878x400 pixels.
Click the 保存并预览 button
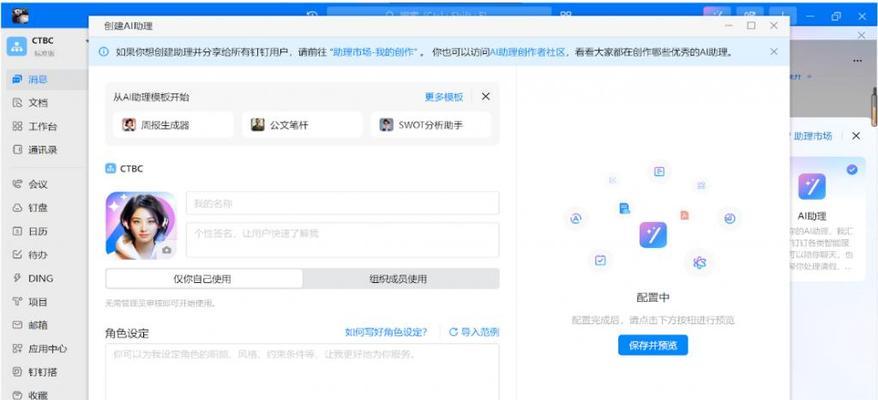[x=653, y=346]
